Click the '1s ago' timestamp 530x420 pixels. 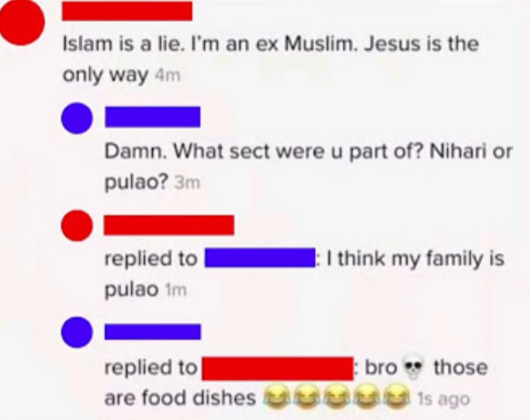click(x=443, y=400)
